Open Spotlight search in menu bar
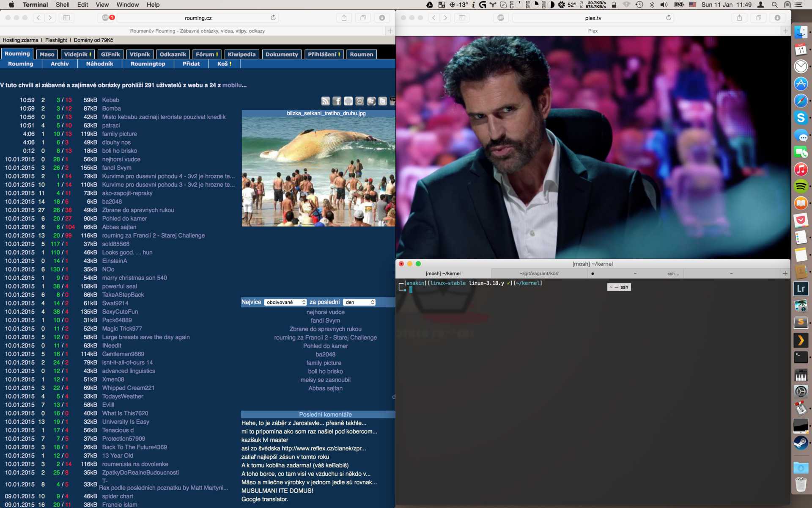The image size is (812, 508). click(774, 5)
